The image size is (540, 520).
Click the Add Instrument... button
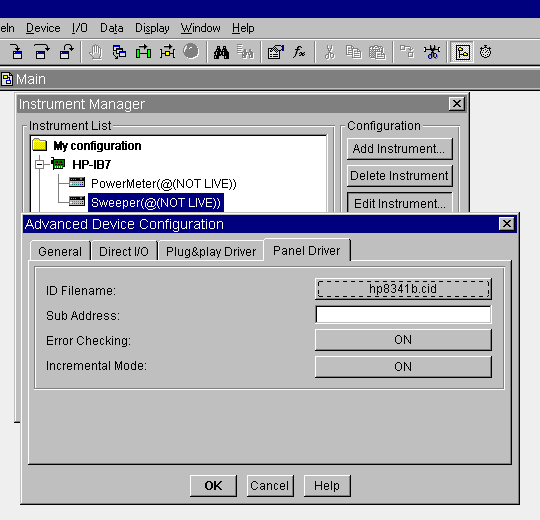click(x=399, y=149)
